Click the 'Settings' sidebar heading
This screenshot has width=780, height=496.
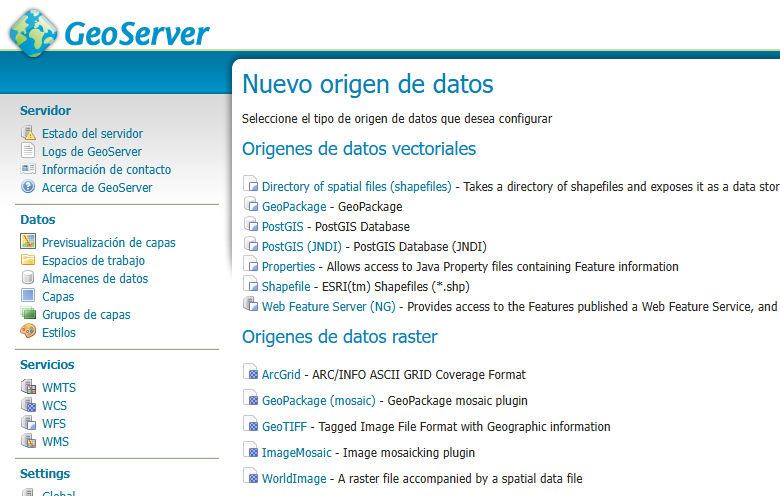pos(45,474)
